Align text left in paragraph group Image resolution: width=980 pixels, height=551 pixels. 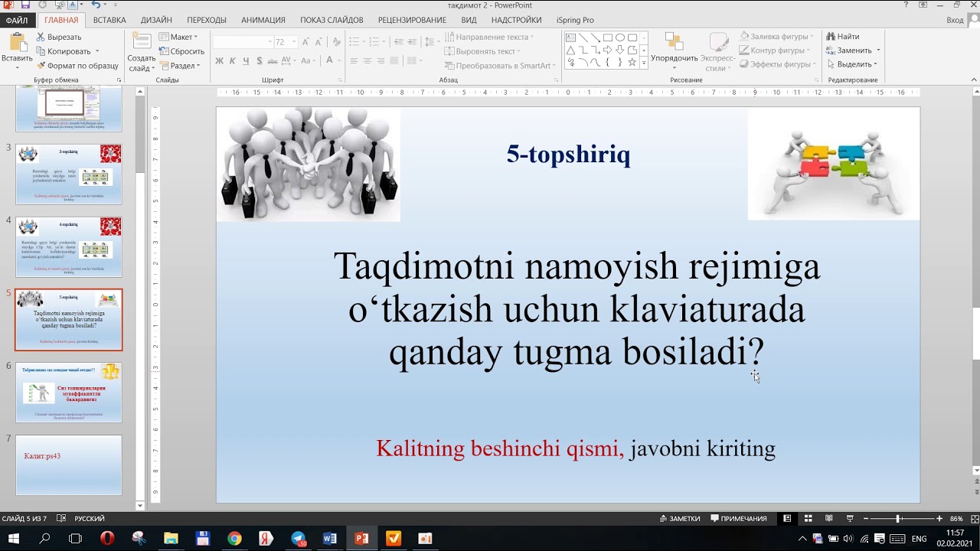354,60
